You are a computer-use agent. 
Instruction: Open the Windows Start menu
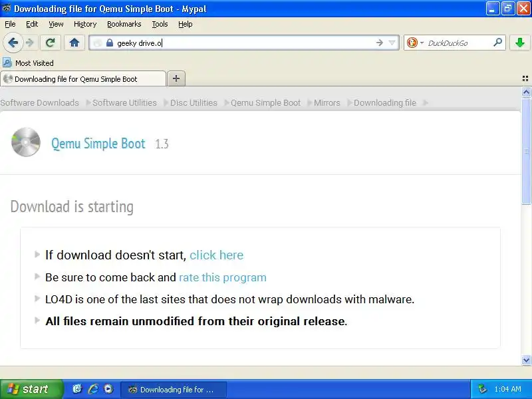(x=31, y=389)
